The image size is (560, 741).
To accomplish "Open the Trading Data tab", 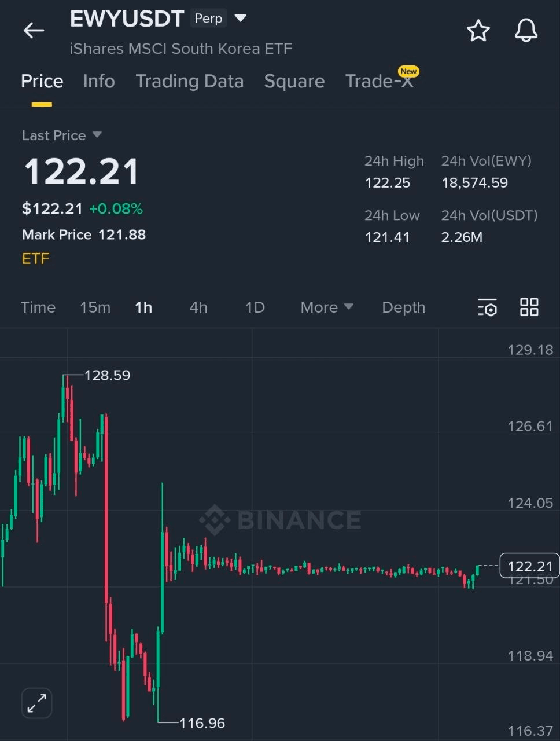I will (190, 82).
